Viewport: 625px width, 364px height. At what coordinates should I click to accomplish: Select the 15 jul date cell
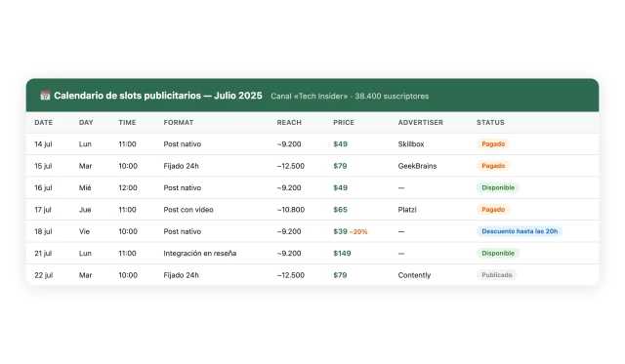coord(43,166)
